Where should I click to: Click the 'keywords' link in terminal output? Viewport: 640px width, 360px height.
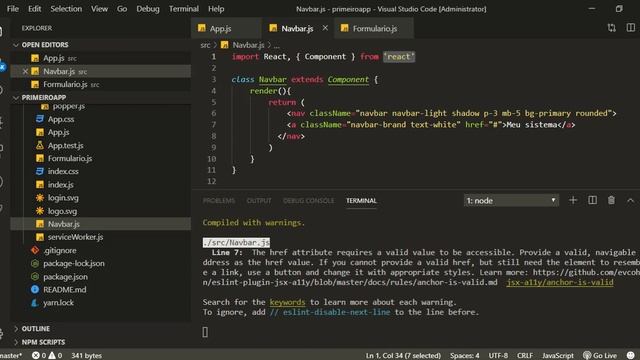click(287, 302)
